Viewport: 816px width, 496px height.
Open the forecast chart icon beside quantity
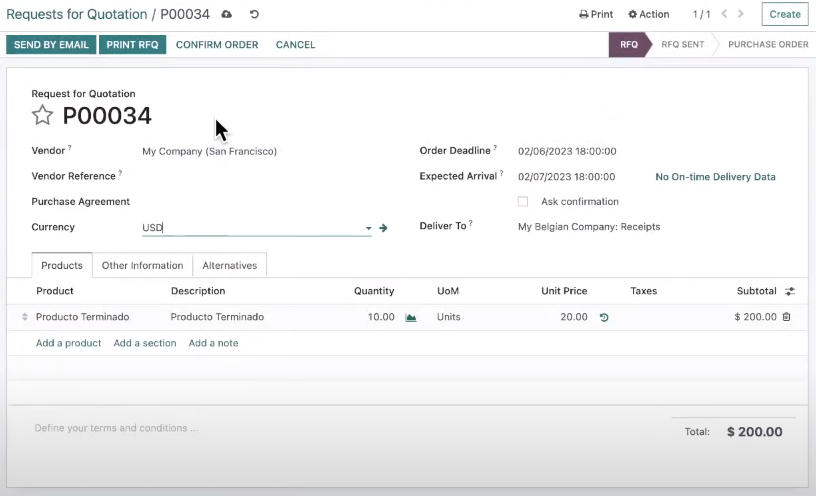click(411, 318)
